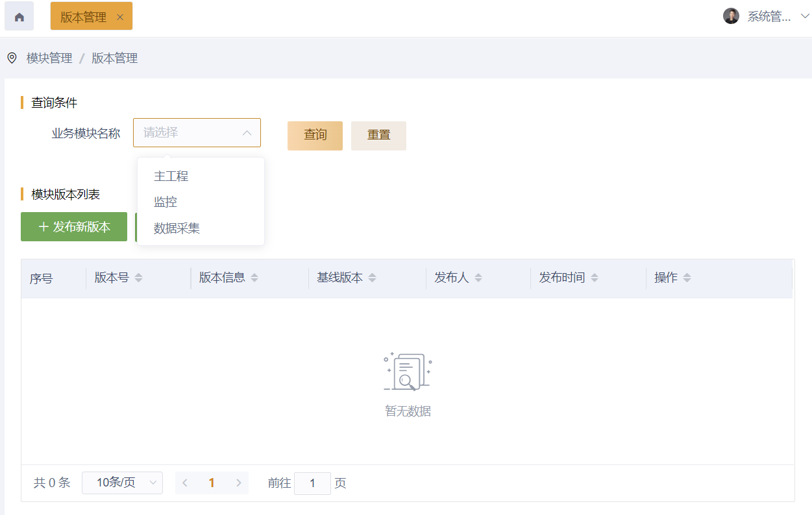Close the 版本管理 tab
The height and width of the screenshot is (515, 812).
[120, 18]
